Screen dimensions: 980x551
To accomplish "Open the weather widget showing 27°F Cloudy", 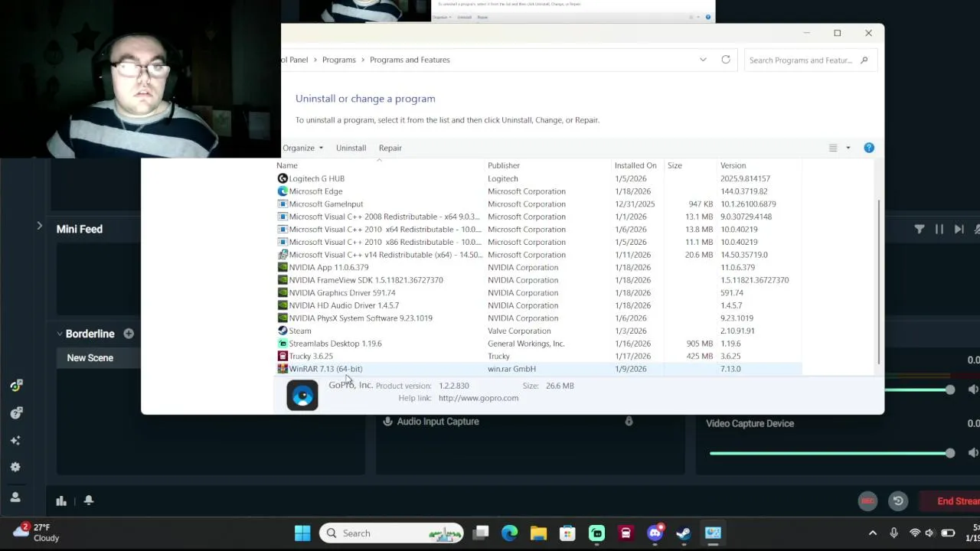I will pos(36,533).
